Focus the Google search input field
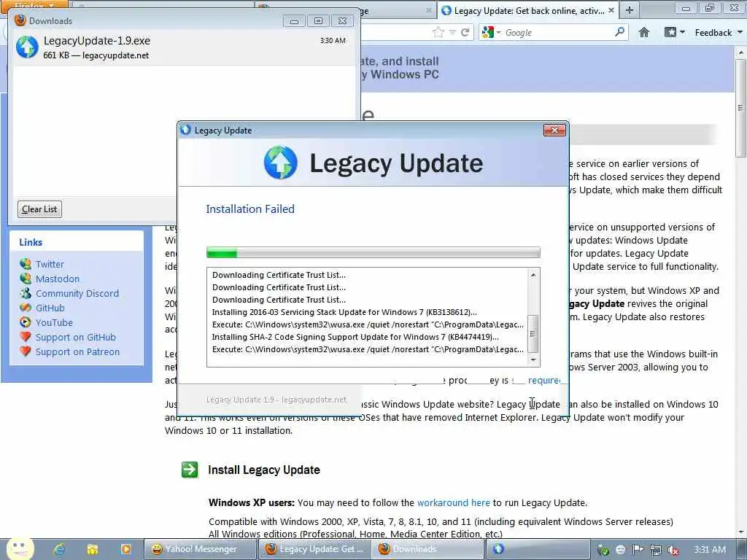The width and height of the screenshot is (747, 560). (558, 32)
